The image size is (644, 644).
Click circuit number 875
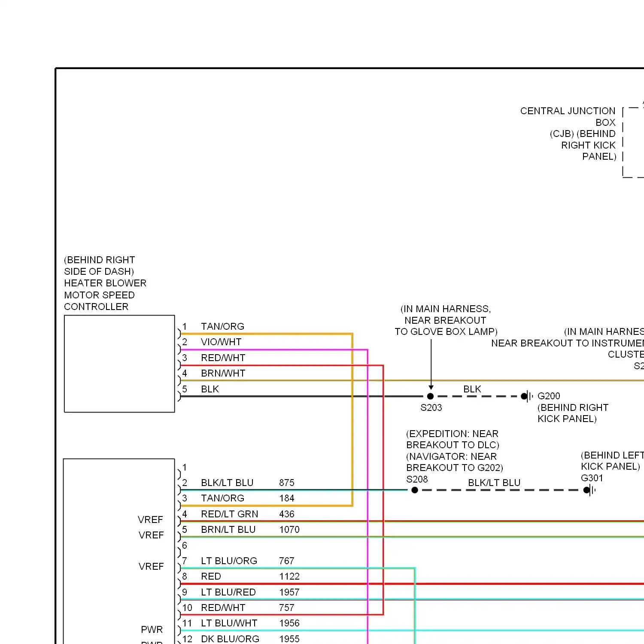coord(287,483)
